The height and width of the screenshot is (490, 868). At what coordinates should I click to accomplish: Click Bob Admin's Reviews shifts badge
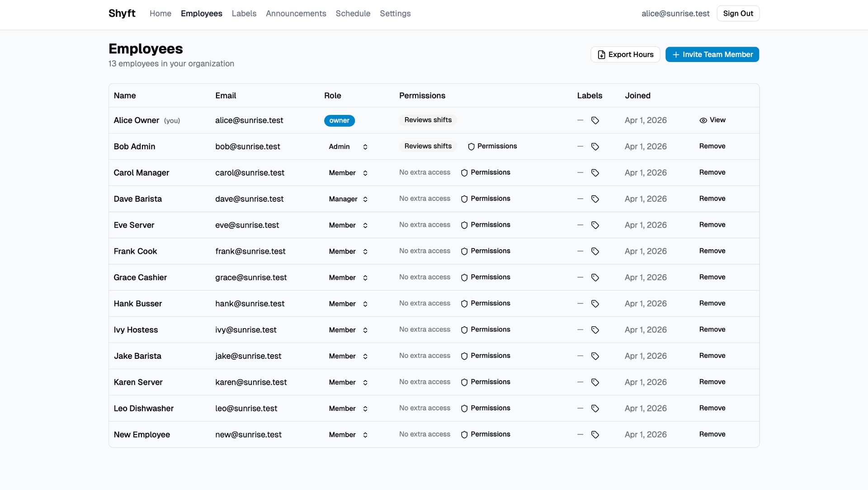[x=428, y=146]
